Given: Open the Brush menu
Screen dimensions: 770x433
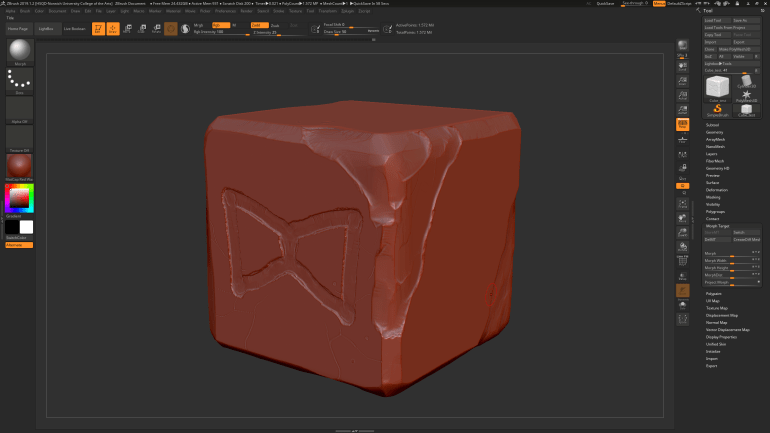Looking at the screenshot, I should pos(25,11).
